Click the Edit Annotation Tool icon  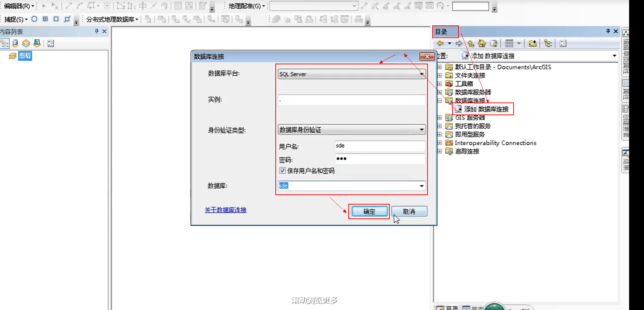[x=55, y=6]
